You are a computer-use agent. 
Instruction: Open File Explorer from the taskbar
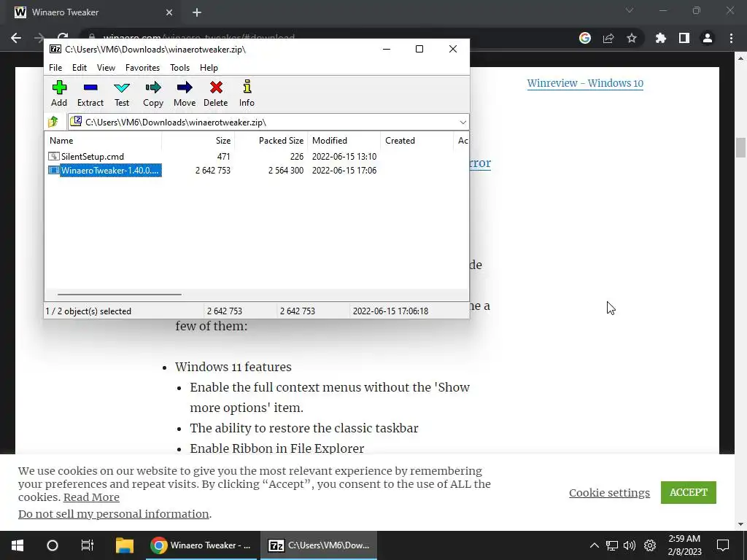click(125, 545)
